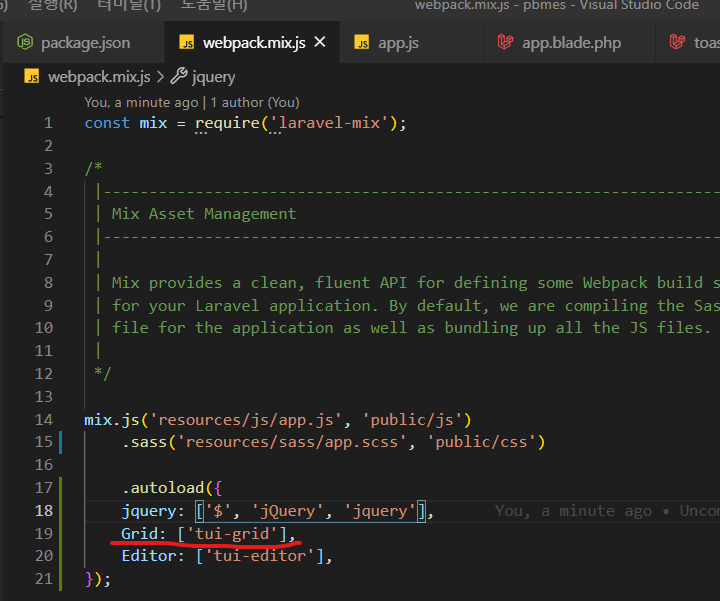Open the 실행(R) menu

pos(53,6)
